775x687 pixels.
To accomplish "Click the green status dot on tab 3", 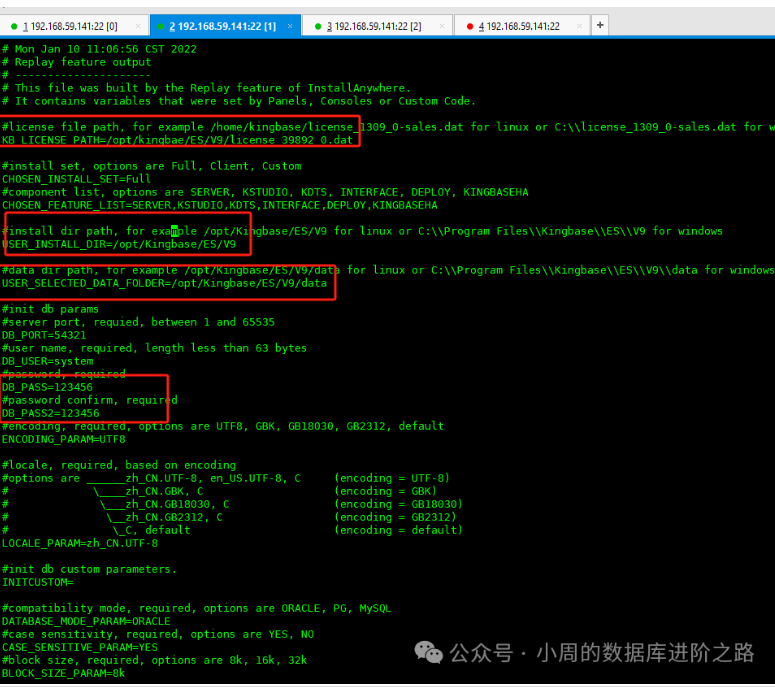I will pos(318,26).
